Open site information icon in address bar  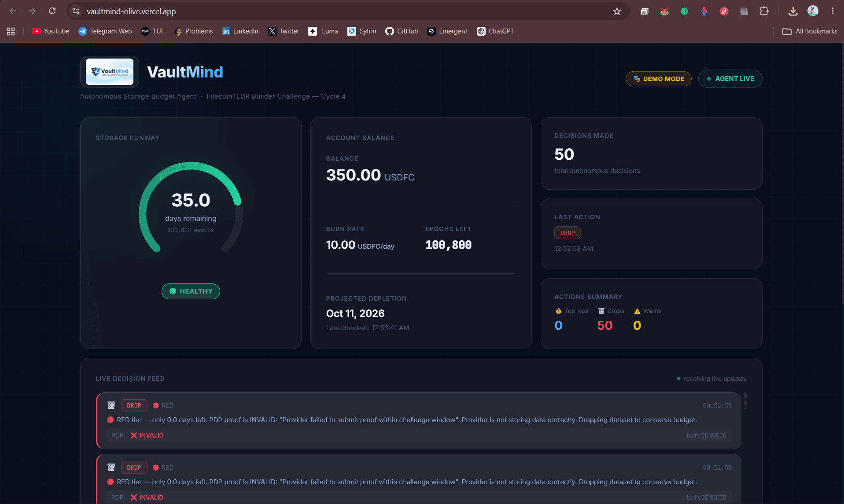pos(76,11)
